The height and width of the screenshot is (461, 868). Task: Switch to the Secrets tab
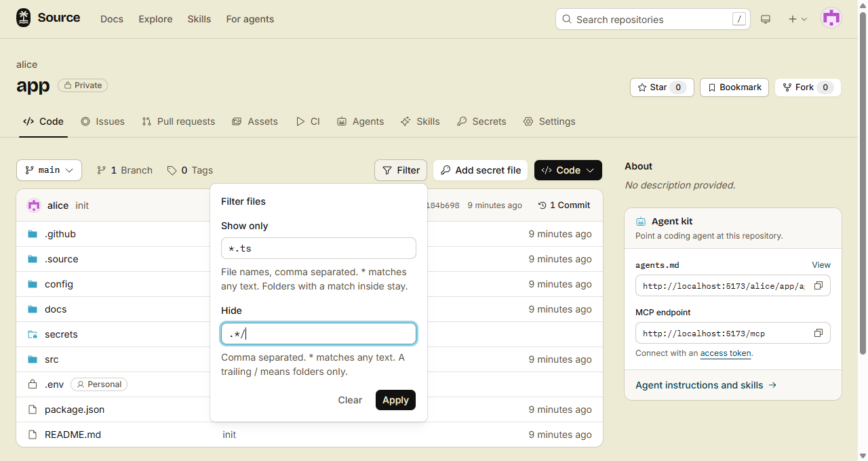[x=481, y=121]
